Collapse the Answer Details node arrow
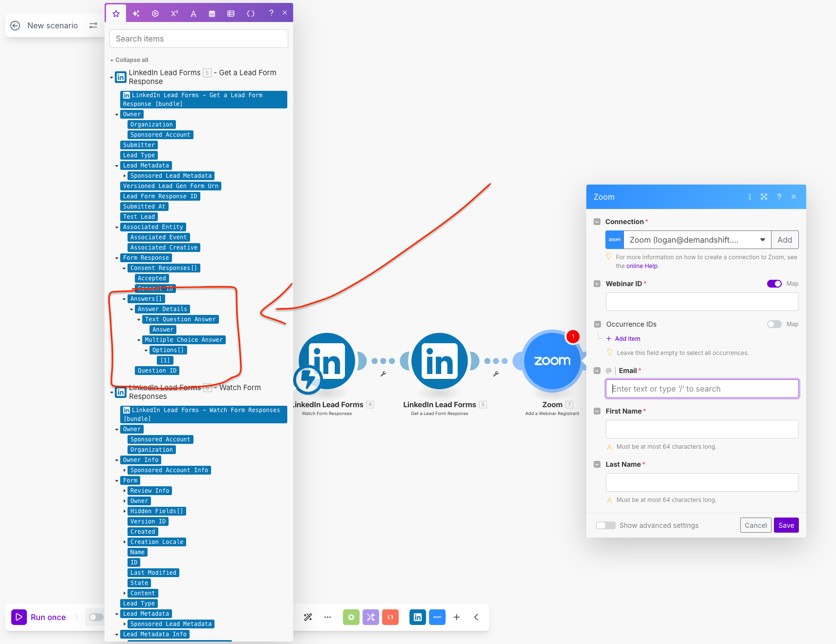 tap(131, 310)
